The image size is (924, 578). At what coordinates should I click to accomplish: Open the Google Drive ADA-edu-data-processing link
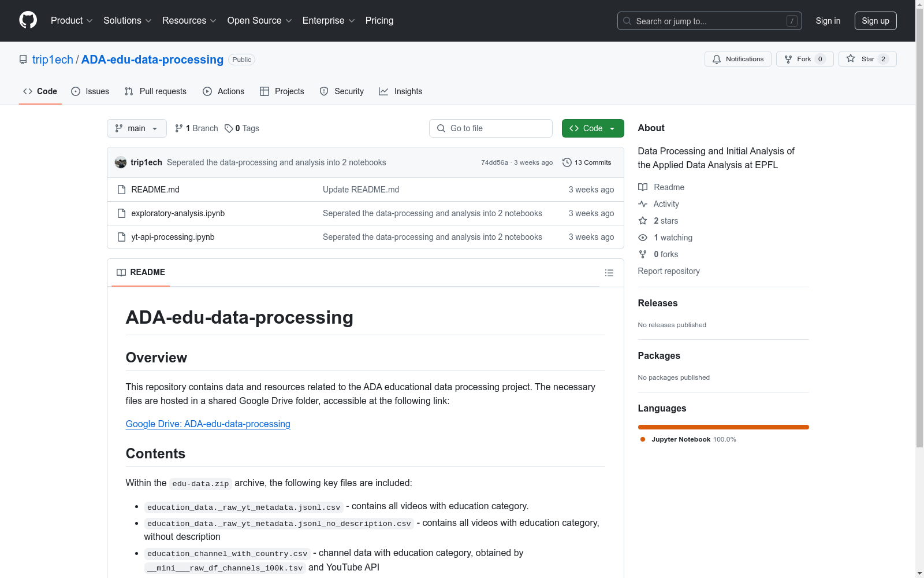pos(208,424)
